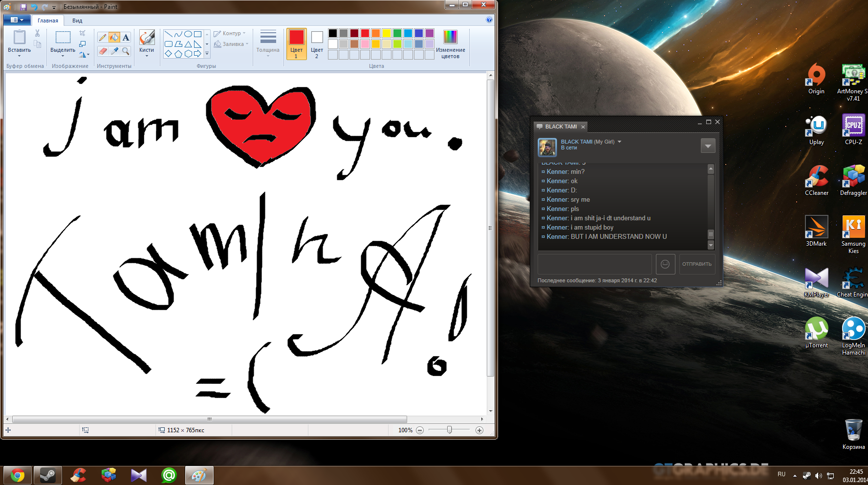Expand the Select (Выделить) dropdown arrow
The height and width of the screenshot is (485, 868).
(x=63, y=55)
